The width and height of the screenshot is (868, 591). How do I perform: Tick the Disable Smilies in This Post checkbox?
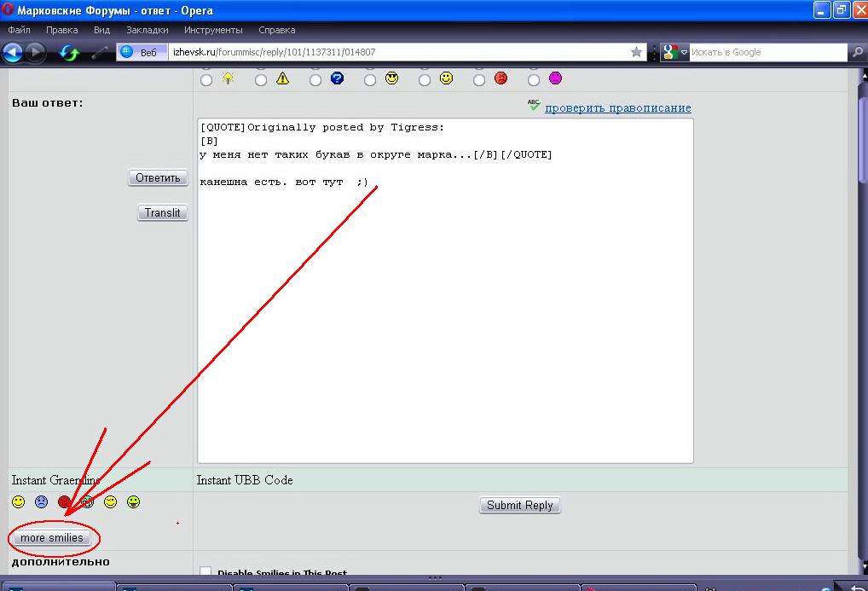[x=205, y=571]
